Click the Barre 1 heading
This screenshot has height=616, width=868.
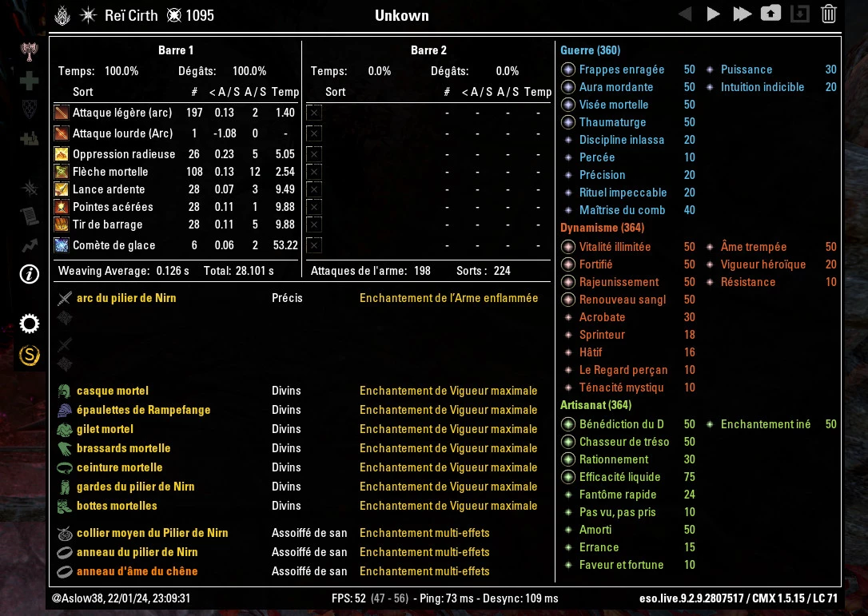176,50
